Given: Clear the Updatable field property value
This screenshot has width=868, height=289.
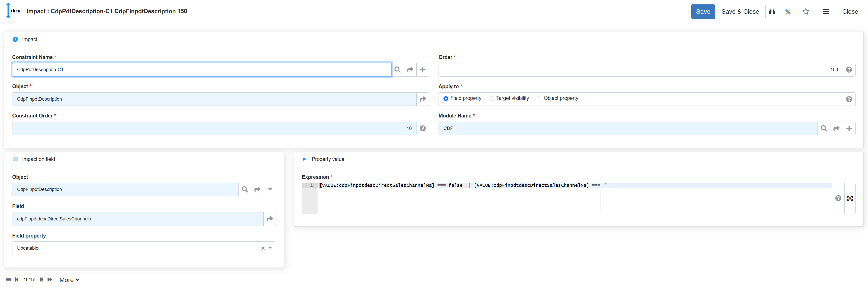Looking at the screenshot, I should coord(263,248).
